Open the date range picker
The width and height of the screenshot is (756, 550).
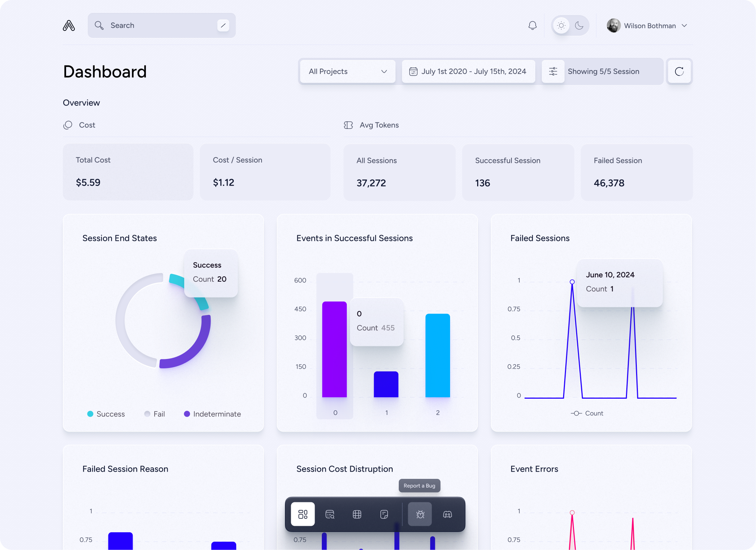tap(468, 72)
